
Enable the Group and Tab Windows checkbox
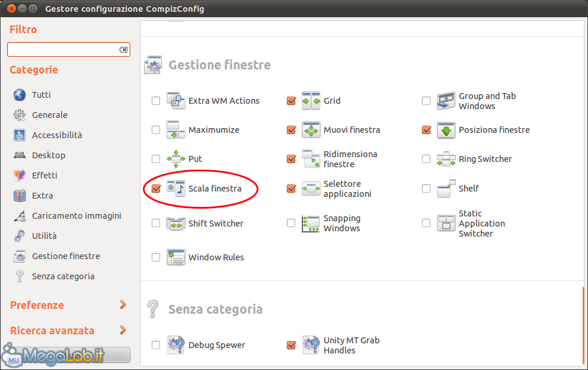point(426,101)
